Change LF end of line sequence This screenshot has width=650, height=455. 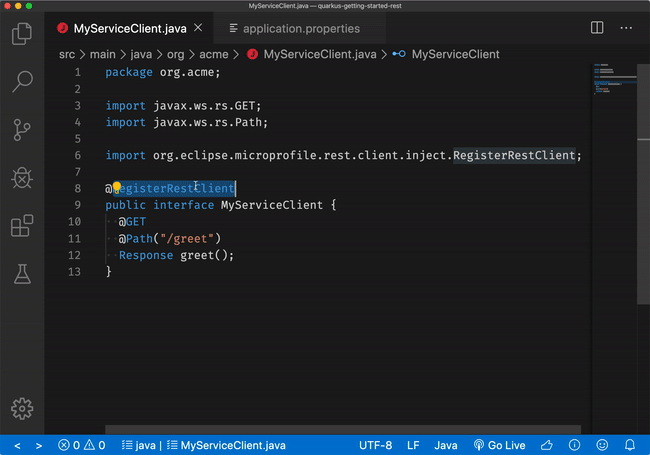[413, 445]
